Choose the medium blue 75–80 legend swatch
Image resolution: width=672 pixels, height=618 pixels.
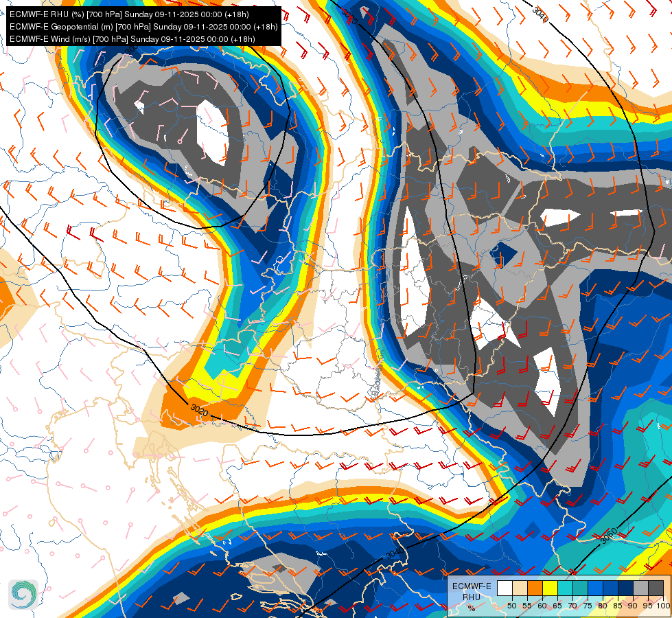click(595, 588)
